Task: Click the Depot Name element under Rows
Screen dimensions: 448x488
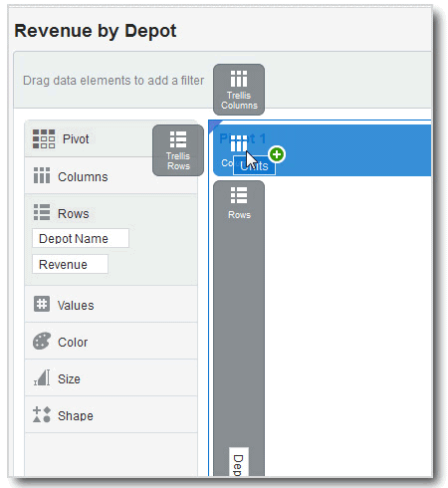Action: (81, 238)
